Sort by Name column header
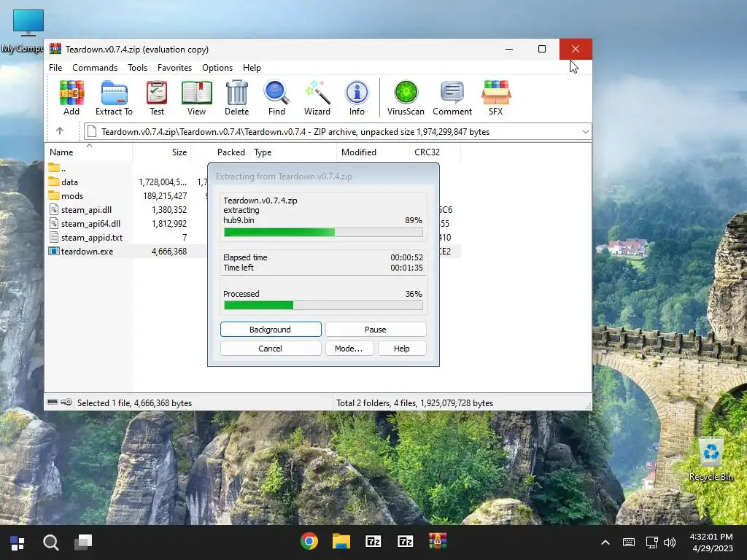The height and width of the screenshot is (560, 747). click(88, 152)
